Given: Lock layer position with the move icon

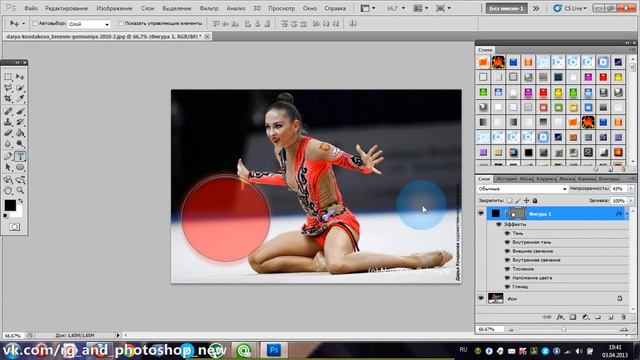Looking at the screenshot, I should (x=526, y=201).
